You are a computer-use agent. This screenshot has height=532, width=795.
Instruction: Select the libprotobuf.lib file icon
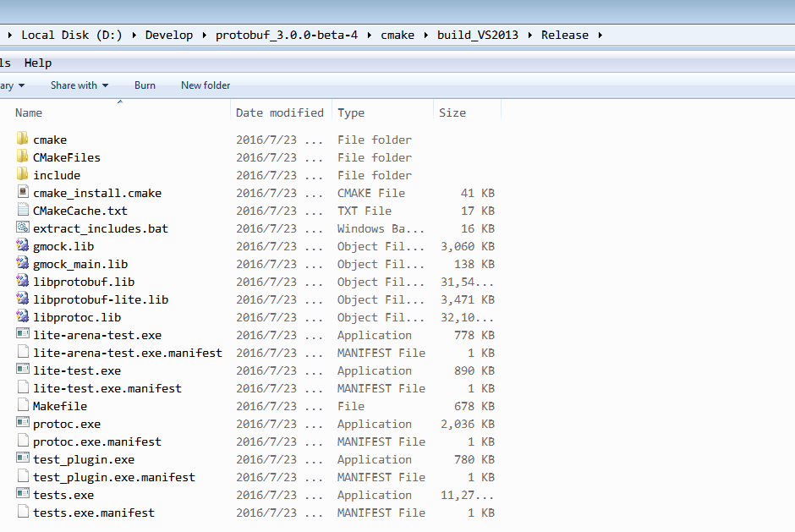(22, 281)
